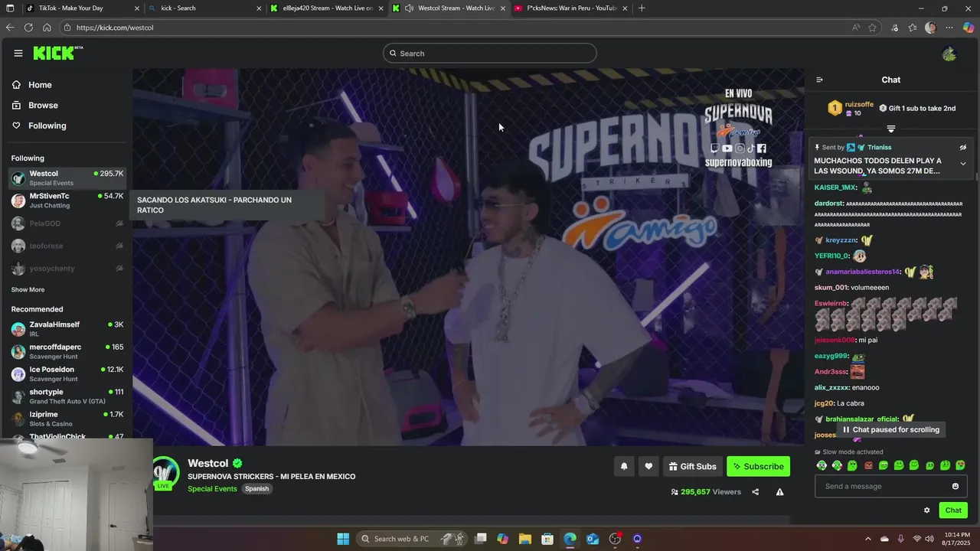Open File Explorer from the taskbar
The width and height of the screenshot is (980, 551).
525,539
